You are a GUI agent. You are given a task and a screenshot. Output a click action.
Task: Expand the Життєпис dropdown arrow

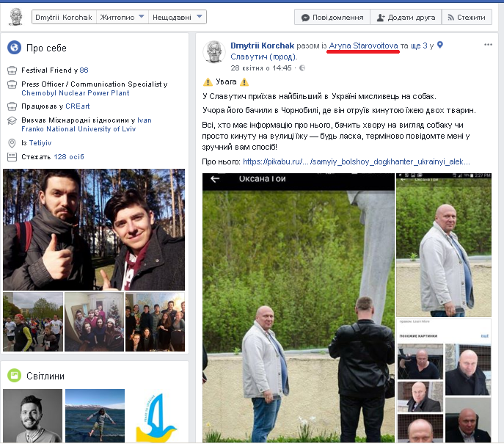click(141, 16)
